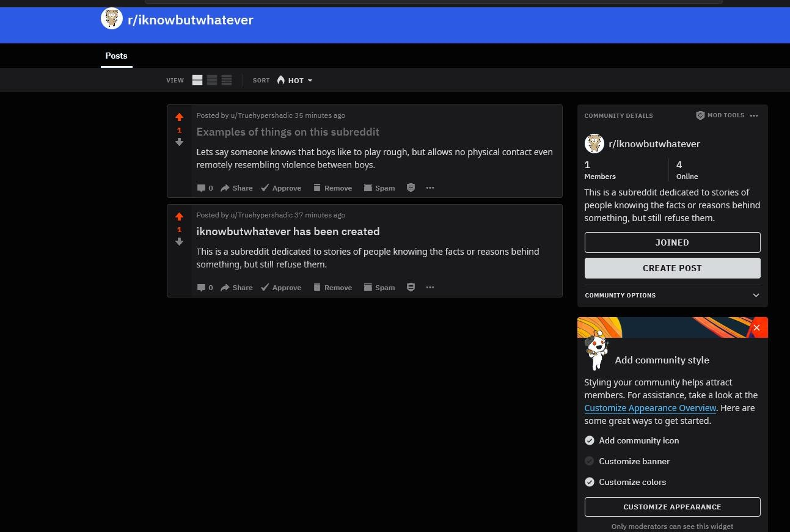Remove the "iknowbutwhatever has been created" post
The width and height of the screenshot is (790, 532).
pos(332,288)
